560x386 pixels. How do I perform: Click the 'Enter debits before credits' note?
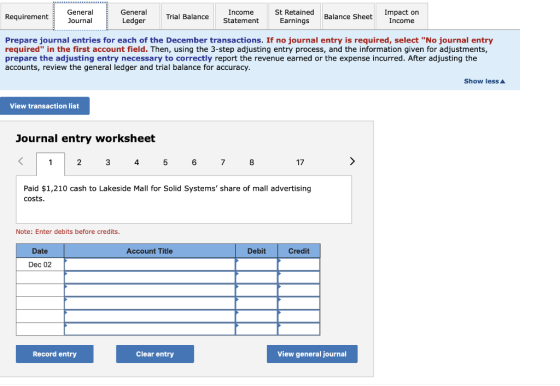(68, 231)
